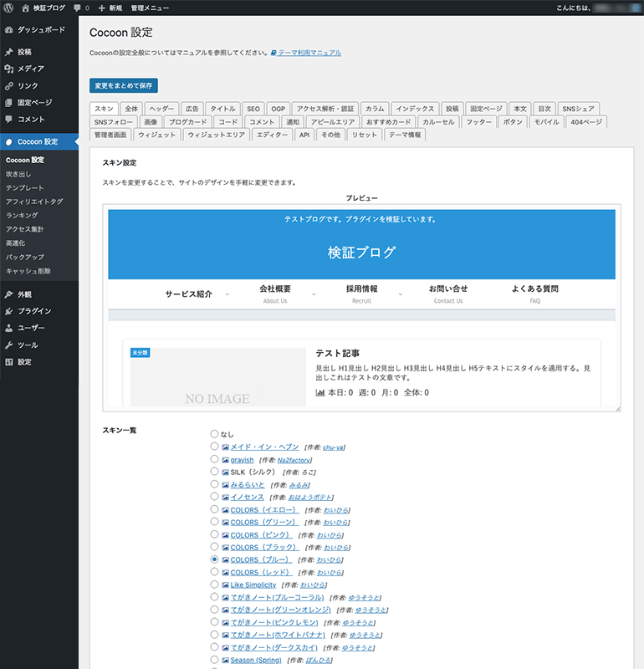The height and width of the screenshot is (669, 644).
Task: Preview image icon for grayish skin
Action: (225, 460)
